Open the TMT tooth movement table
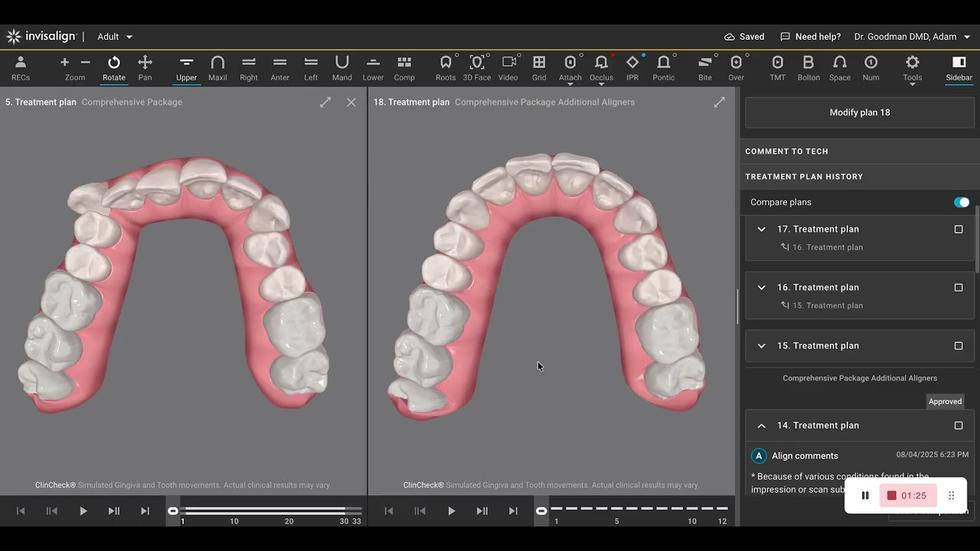The image size is (980, 551). tap(778, 67)
